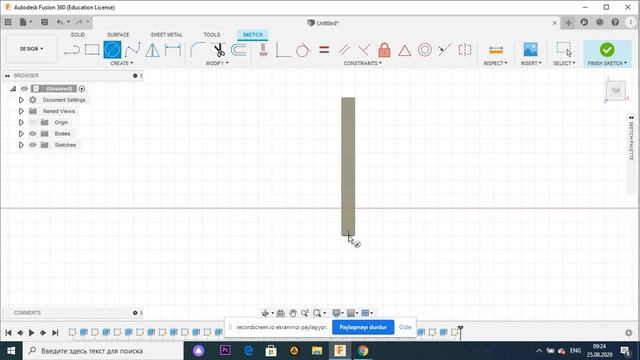Toggle visibility of the Bodies folder

click(x=33, y=133)
